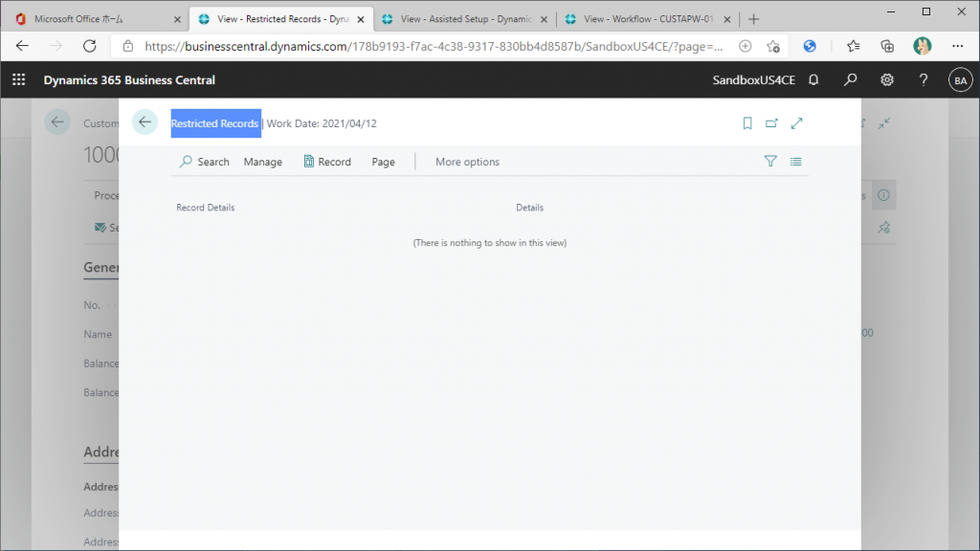Click the Dynamics 365 Business Central title
Viewport: 980px width, 551px height.
coord(129,80)
